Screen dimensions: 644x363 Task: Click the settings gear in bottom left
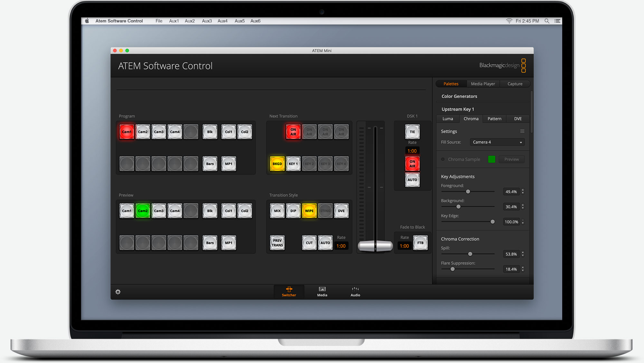[x=118, y=292]
